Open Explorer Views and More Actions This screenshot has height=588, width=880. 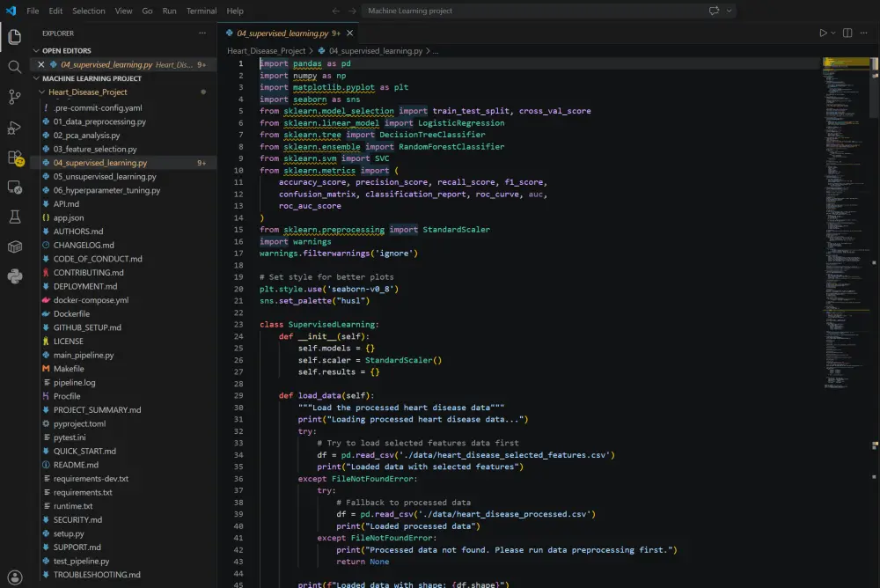pos(202,33)
